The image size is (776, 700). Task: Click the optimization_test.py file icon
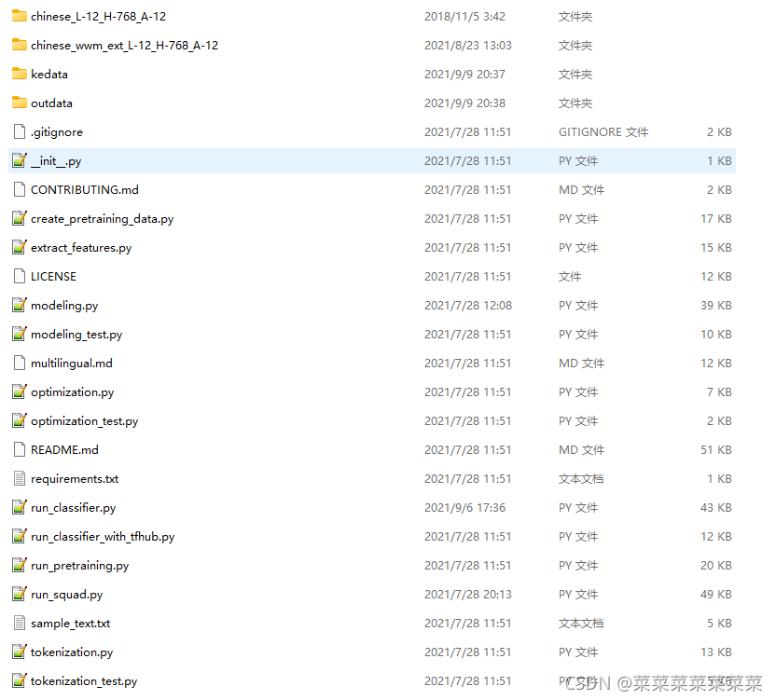click(x=20, y=420)
